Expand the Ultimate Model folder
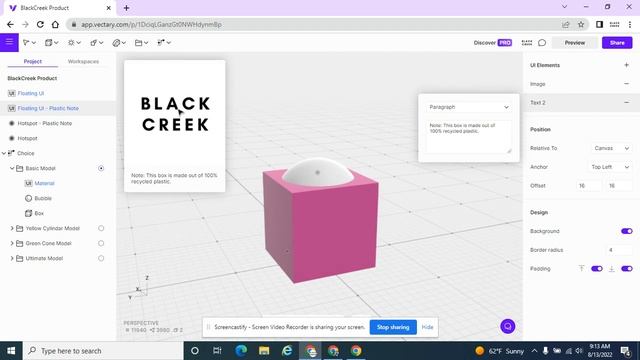640x360 pixels. (x=12, y=258)
